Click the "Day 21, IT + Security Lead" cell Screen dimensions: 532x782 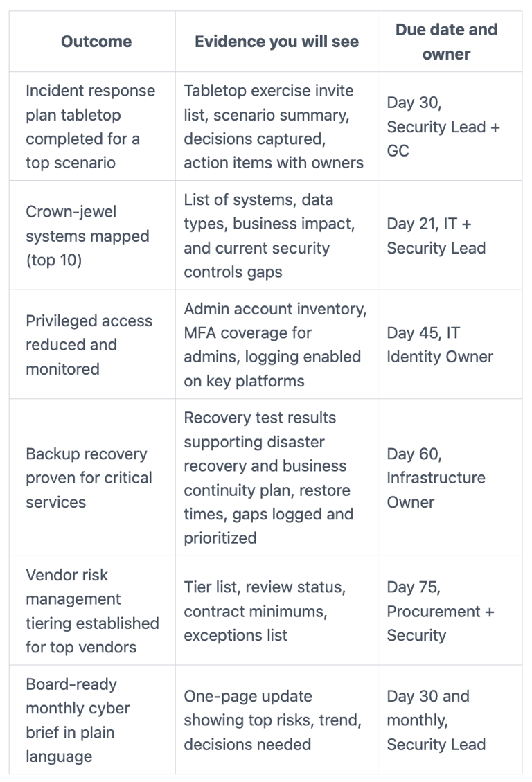(436, 236)
